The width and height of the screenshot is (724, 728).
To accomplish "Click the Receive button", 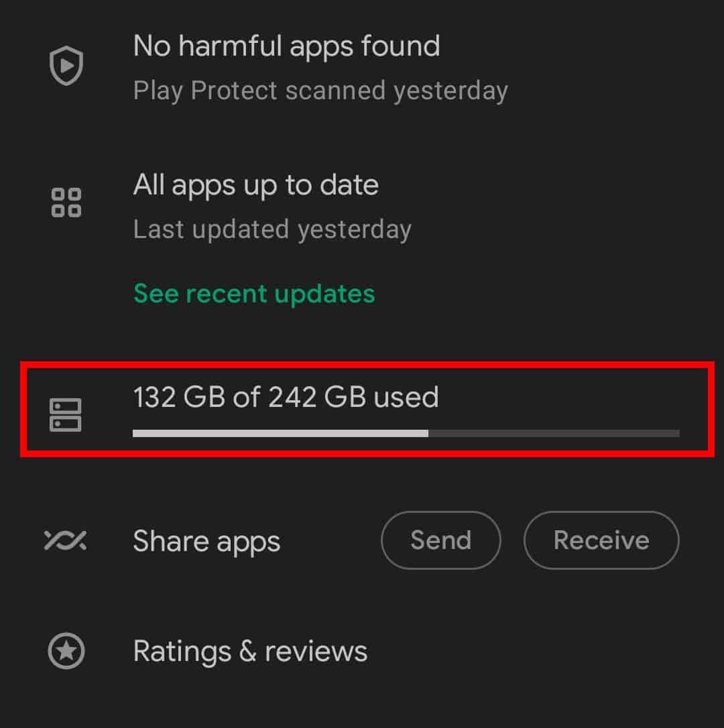I will 601,540.
